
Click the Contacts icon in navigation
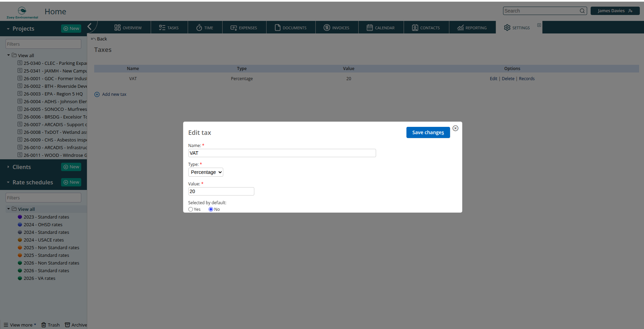415,28
